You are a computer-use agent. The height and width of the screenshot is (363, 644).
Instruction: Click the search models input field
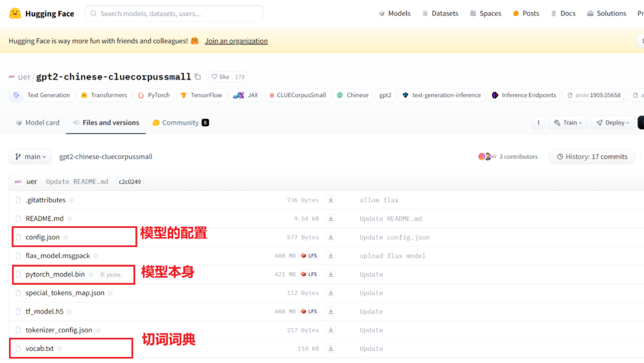[174, 14]
